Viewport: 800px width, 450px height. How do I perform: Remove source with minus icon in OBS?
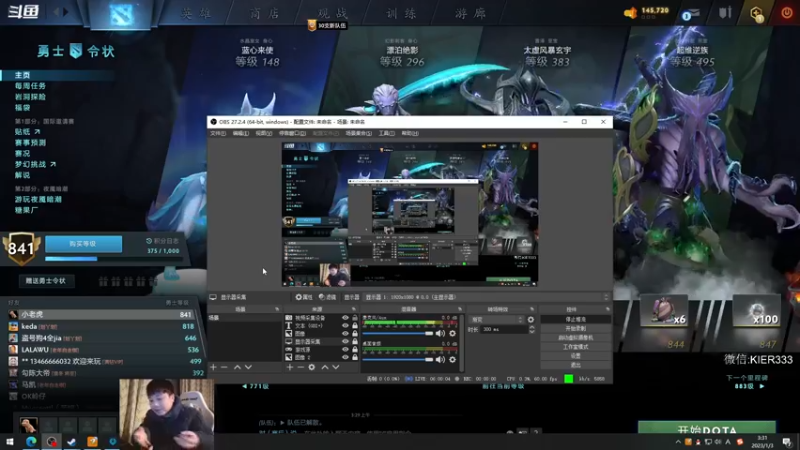point(301,367)
